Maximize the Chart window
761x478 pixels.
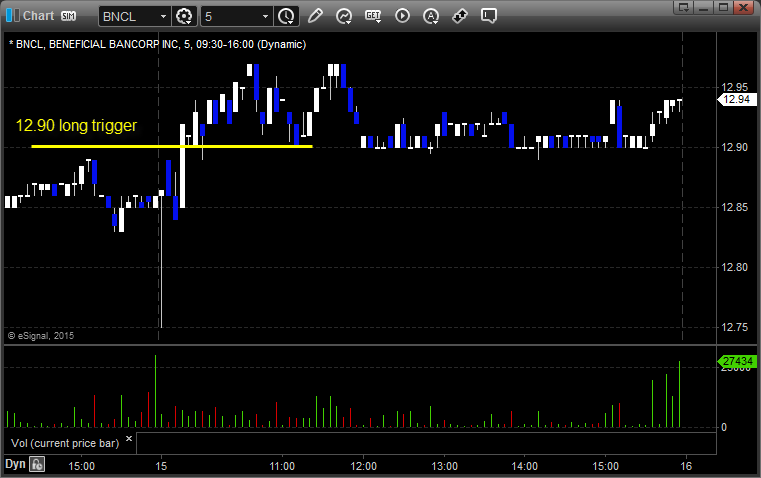(x=723, y=7)
